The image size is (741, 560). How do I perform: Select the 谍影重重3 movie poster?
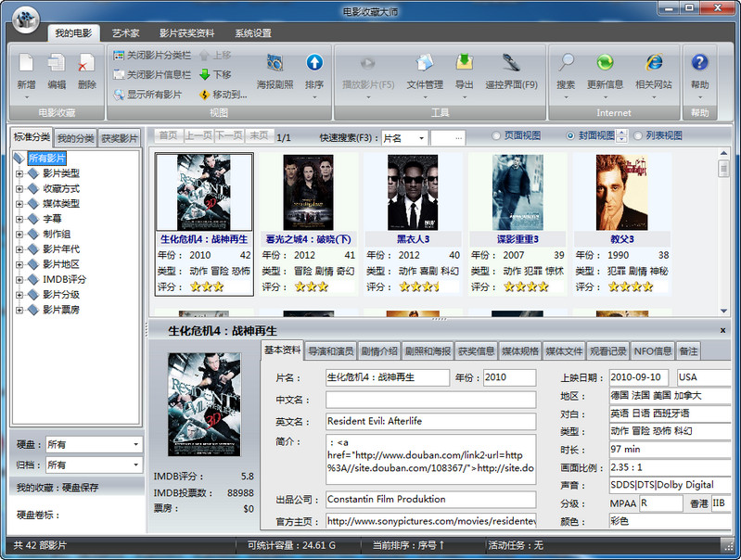point(517,192)
